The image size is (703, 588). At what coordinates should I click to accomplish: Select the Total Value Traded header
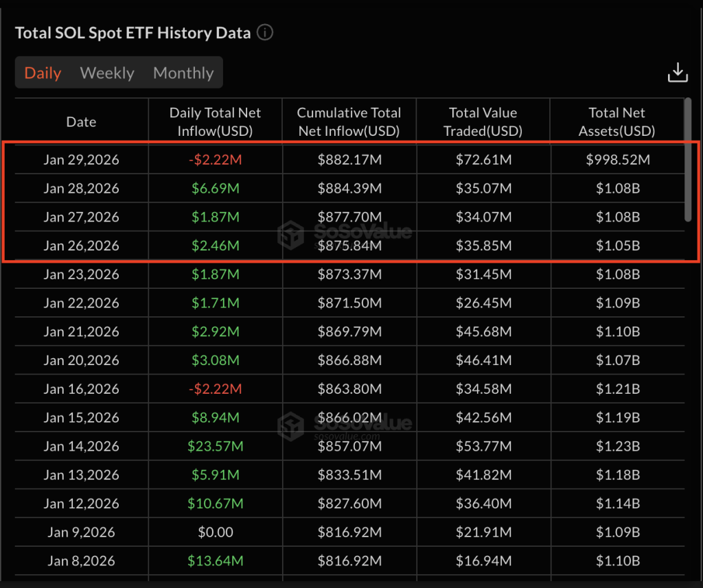point(483,121)
